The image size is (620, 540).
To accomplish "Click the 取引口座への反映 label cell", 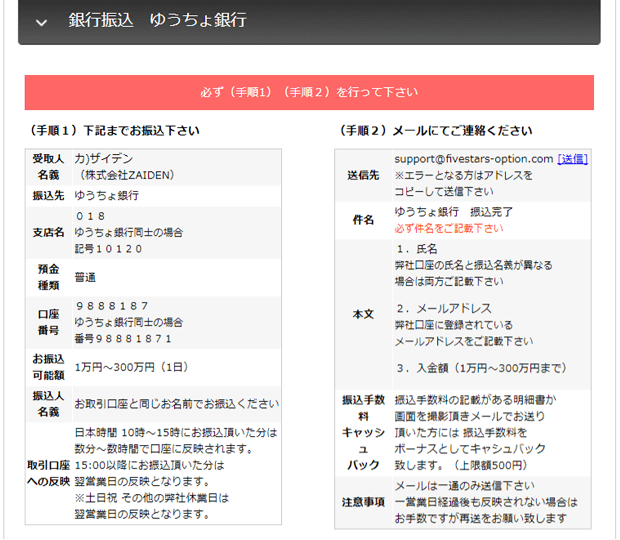I will point(49,473).
